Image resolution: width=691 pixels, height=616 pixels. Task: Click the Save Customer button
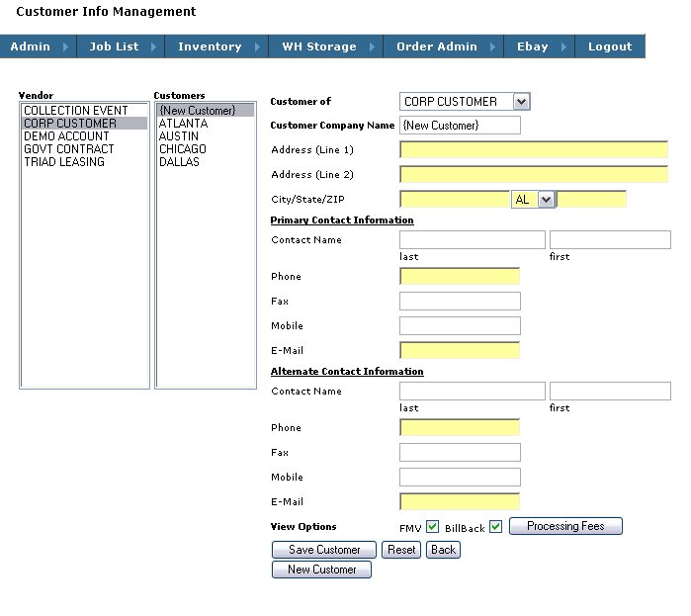323,550
